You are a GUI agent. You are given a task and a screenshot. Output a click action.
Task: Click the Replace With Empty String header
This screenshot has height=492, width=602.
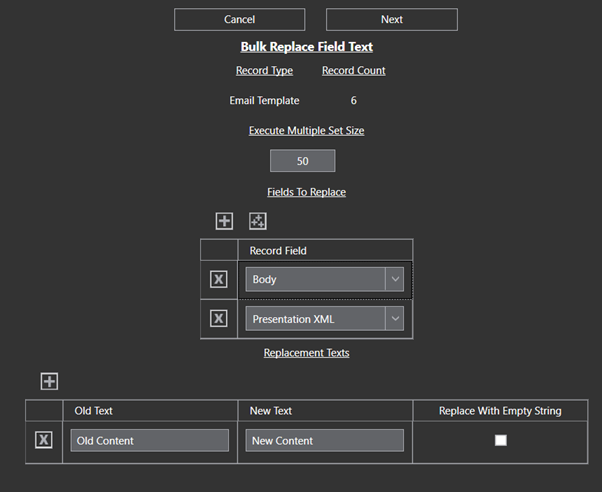pyautogui.click(x=500, y=411)
